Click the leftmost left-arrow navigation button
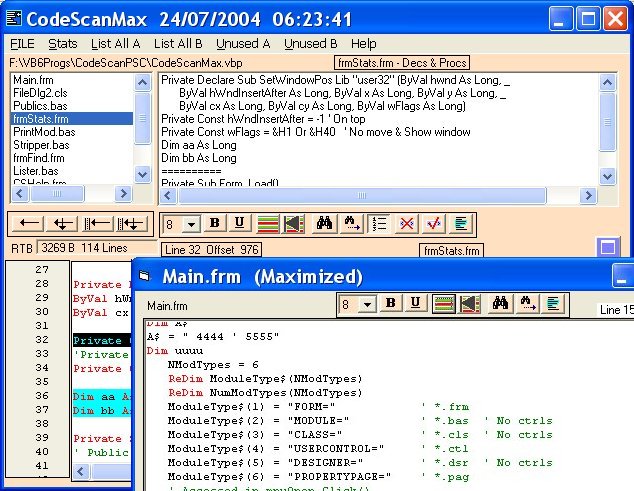Screen dimensions: 634x491 pyautogui.click(x=30, y=224)
